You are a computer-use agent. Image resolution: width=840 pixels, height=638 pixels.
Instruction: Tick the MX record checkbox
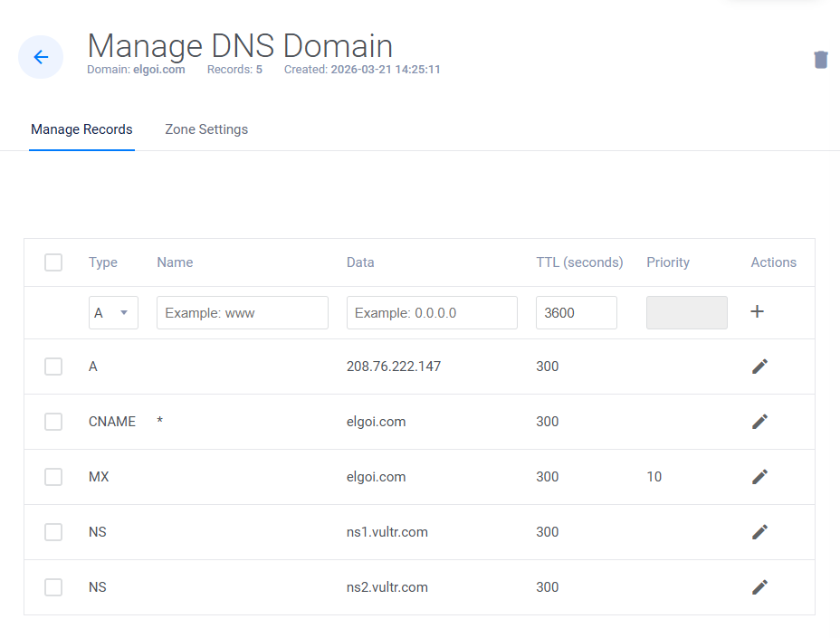53,477
